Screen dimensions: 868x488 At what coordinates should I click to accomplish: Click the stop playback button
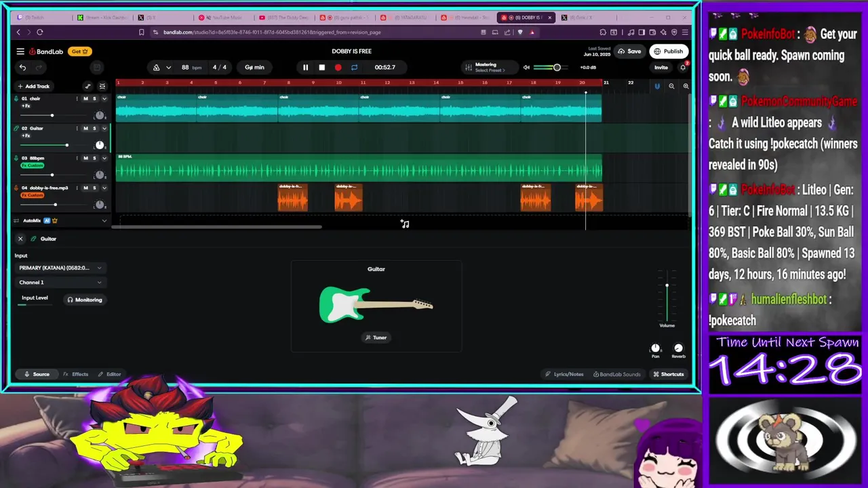pos(321,67)
